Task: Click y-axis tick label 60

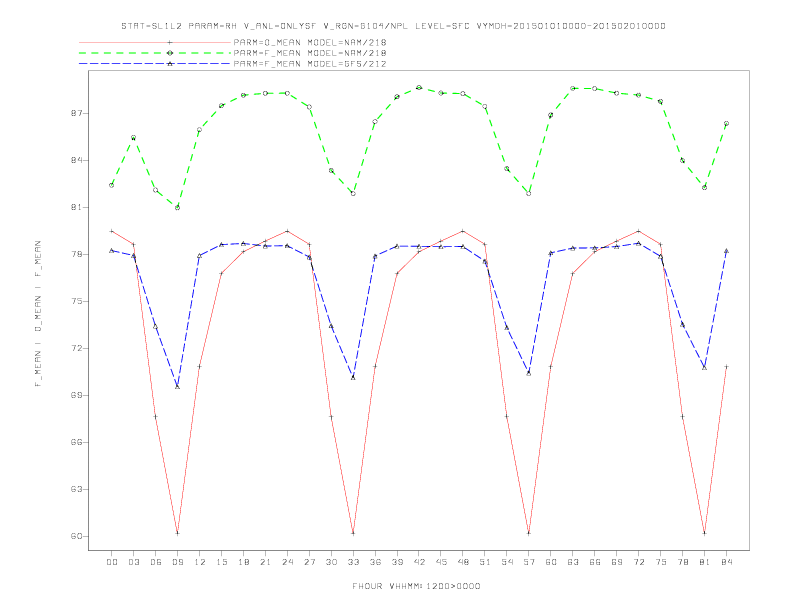Action: [x=77, y=536]
